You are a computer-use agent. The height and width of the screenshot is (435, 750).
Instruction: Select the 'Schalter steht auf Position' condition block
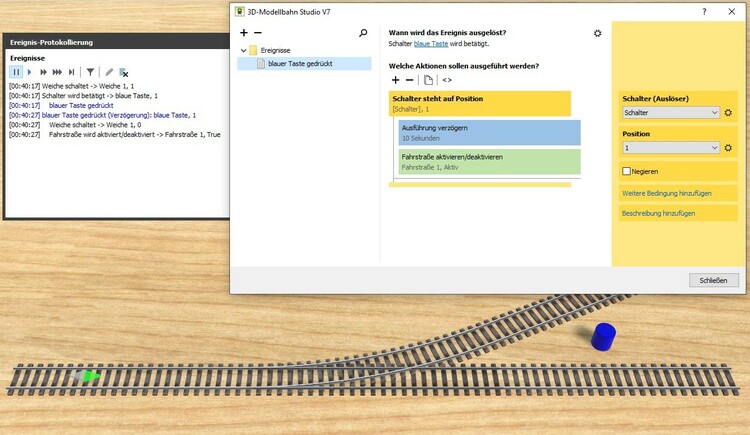point(480,103)
